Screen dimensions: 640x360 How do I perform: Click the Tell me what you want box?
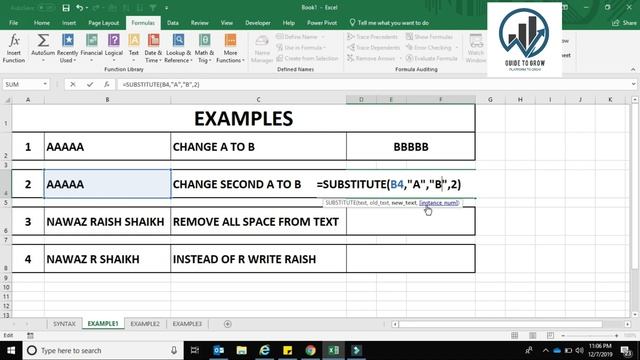(x=389, y=23)
